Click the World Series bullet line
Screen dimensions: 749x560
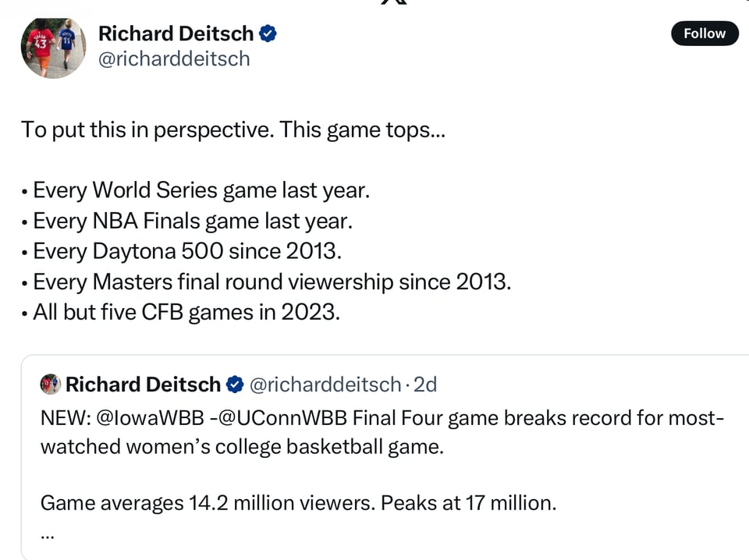[195, 190]
